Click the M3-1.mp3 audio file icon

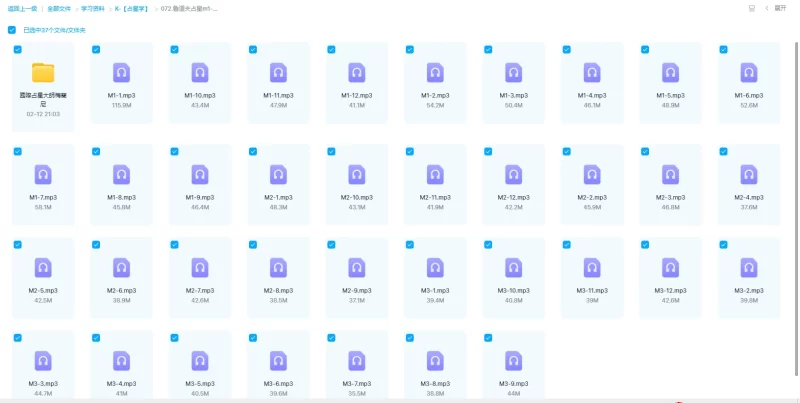[435, 267]
